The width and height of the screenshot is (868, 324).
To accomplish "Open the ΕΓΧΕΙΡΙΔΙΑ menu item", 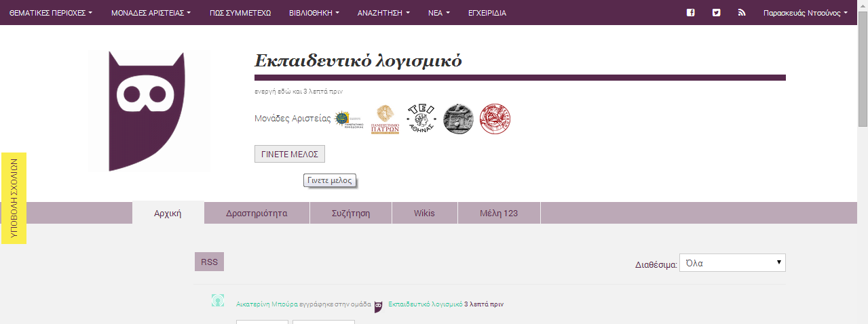I will [487, 13].
